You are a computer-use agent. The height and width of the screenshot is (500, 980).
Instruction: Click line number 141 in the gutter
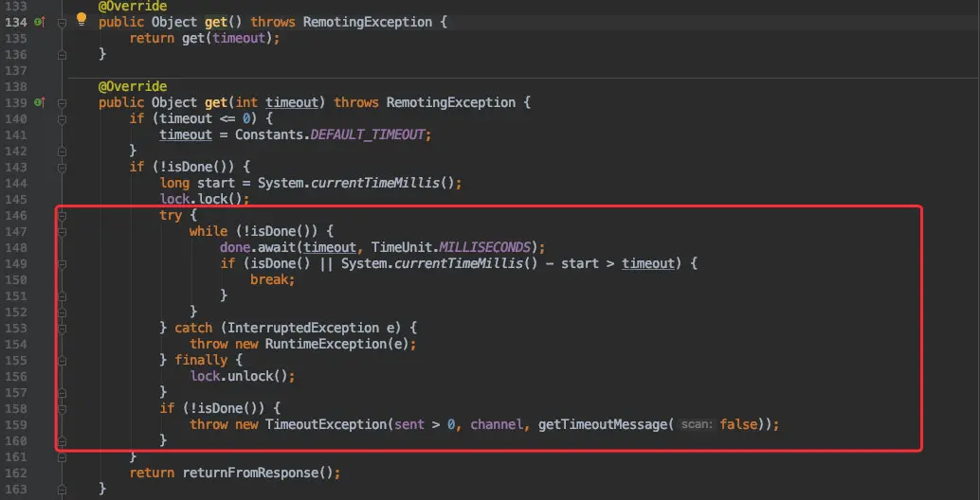pos(15,134)
